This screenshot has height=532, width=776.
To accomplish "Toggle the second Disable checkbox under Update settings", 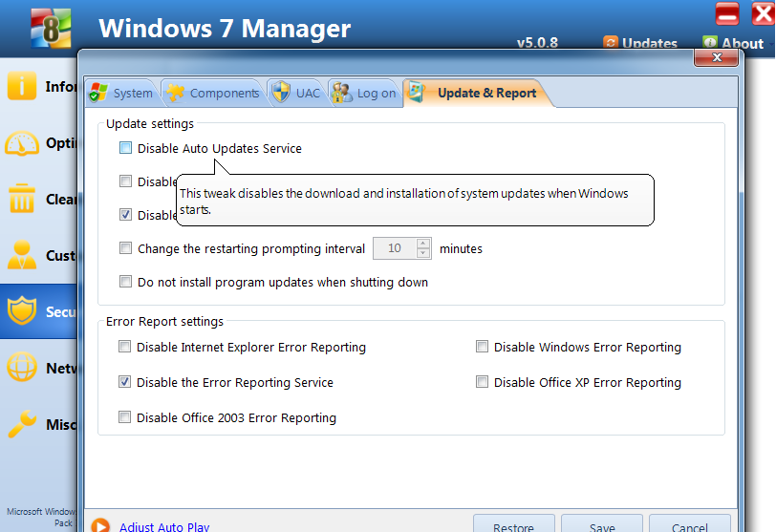I will pos(126,181).
